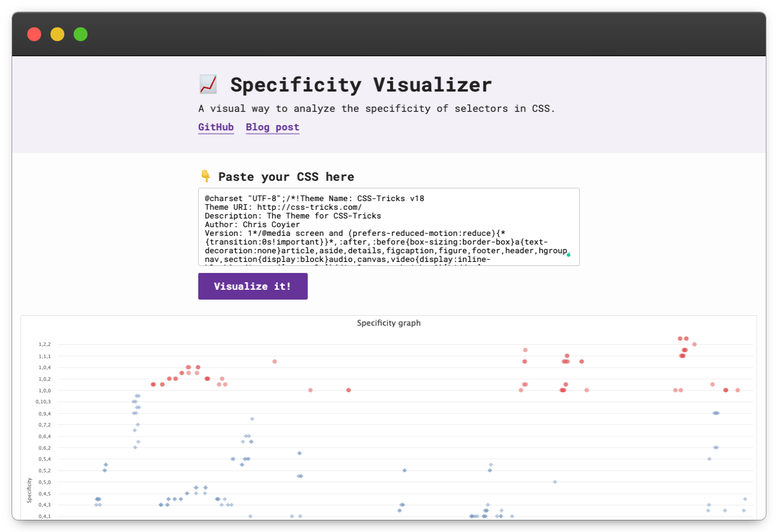
Task: Click the 0,4,1 y-axis label
Action: 45,516
